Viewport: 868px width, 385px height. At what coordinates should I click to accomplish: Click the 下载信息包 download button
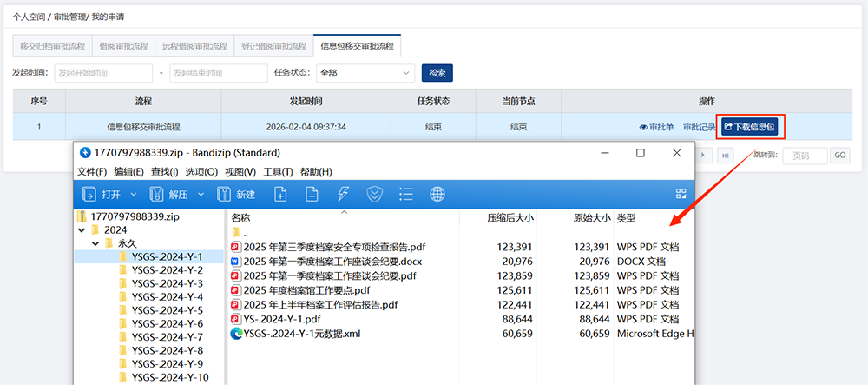pyautogui.click(x=751, y=127)
